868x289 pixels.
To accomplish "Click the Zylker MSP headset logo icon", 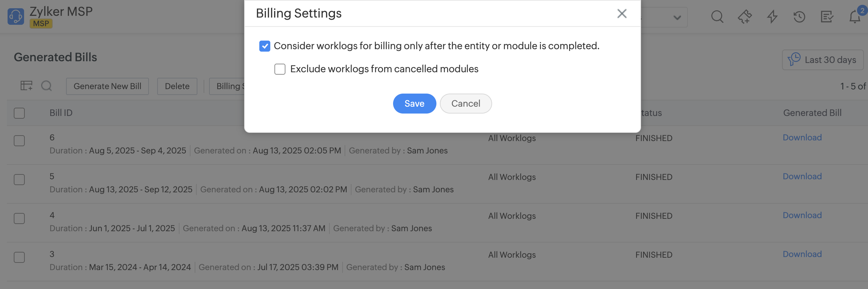I will tap(16, 17).
